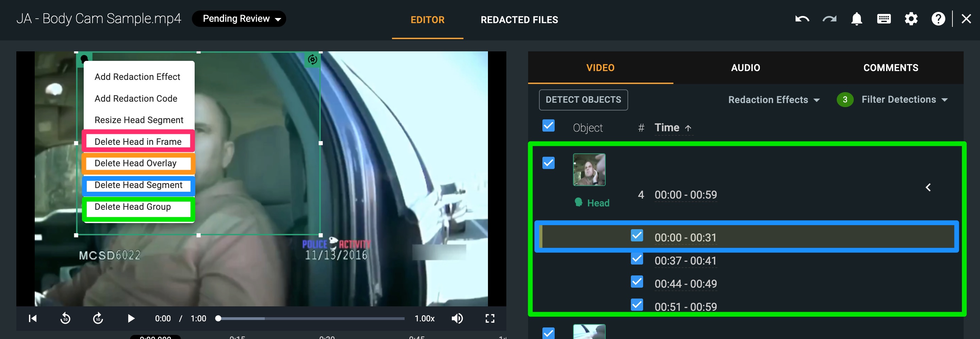Viewport: 980px width, 339px height.
Task: Mute the video volume speaker
Action: click(457, 318)
